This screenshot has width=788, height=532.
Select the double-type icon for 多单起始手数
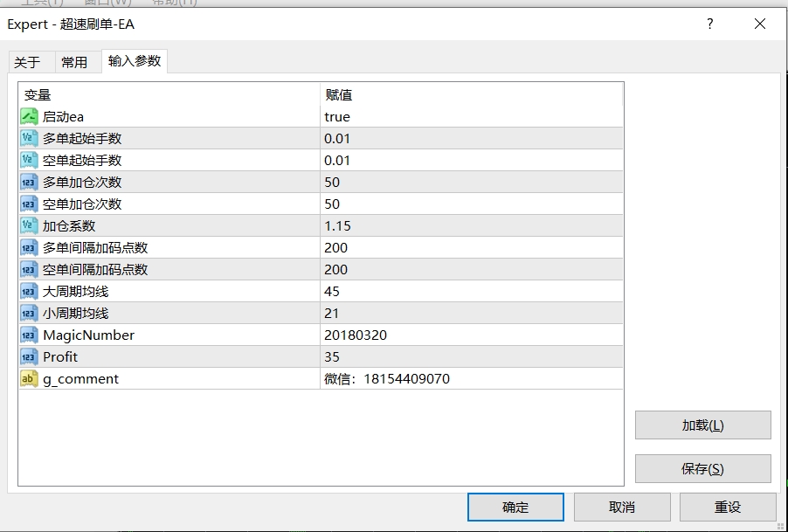pyautogui.click(x=29, y=139)
